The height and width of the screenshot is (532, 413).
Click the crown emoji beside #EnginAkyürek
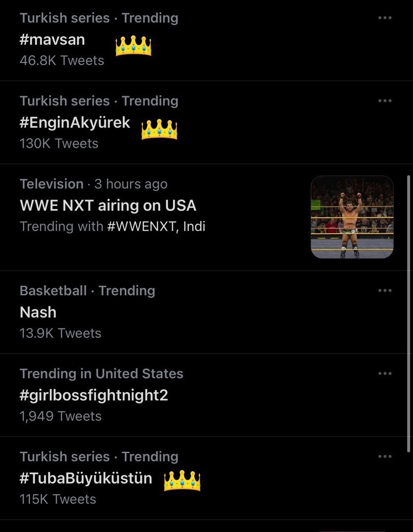click(159, 129)
